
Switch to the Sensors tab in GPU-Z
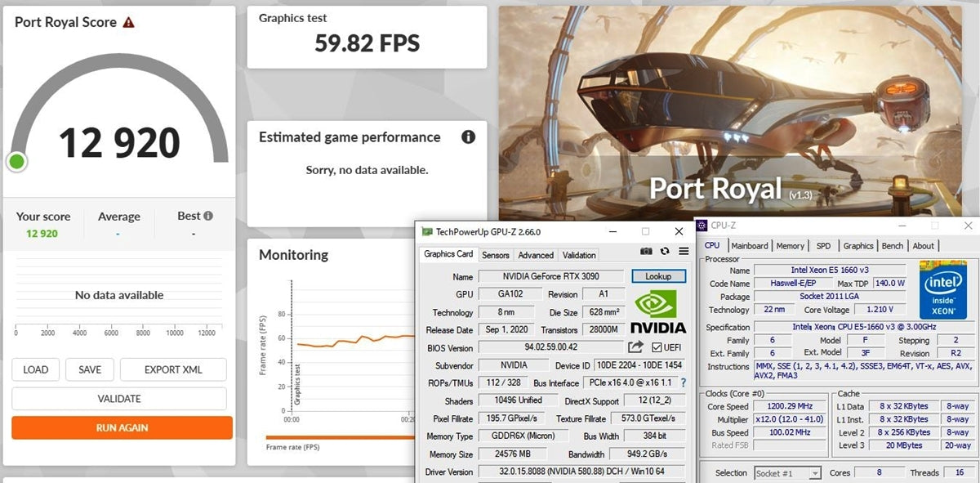pos(495,254)
